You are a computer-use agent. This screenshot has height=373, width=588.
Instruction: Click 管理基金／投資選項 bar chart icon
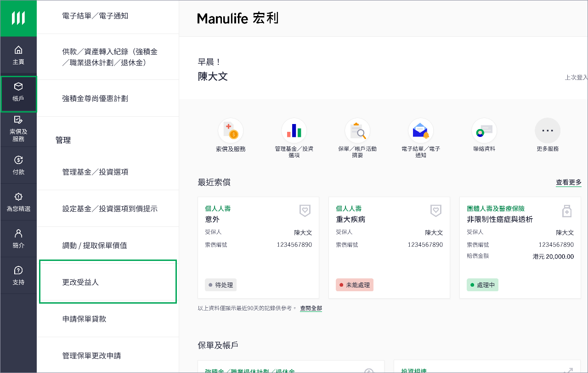[294, 131]
